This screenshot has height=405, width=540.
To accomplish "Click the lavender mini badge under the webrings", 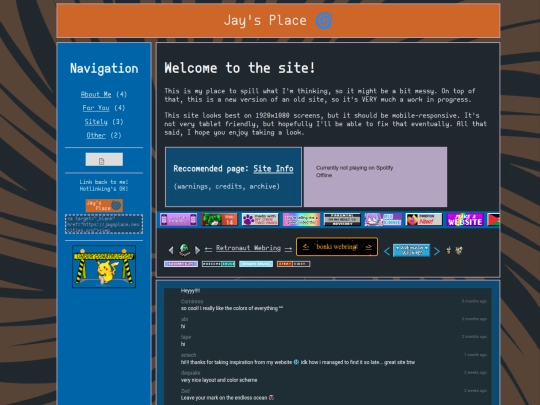I will point(181,264).
